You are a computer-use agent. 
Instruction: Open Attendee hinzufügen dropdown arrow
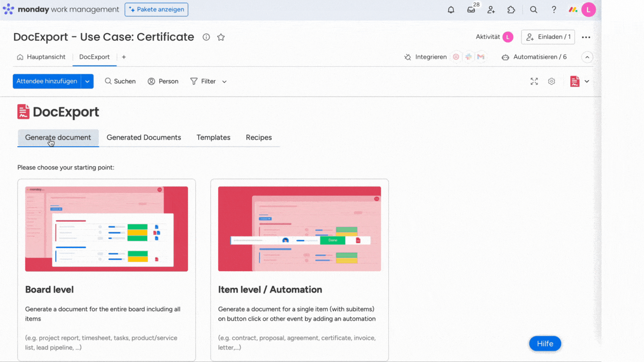point(87,81)
